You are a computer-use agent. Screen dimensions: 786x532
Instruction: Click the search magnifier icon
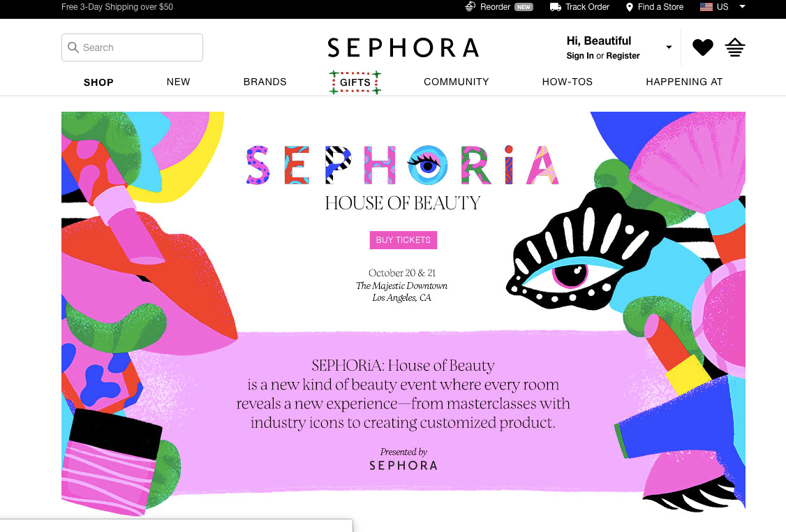[73, 47]
